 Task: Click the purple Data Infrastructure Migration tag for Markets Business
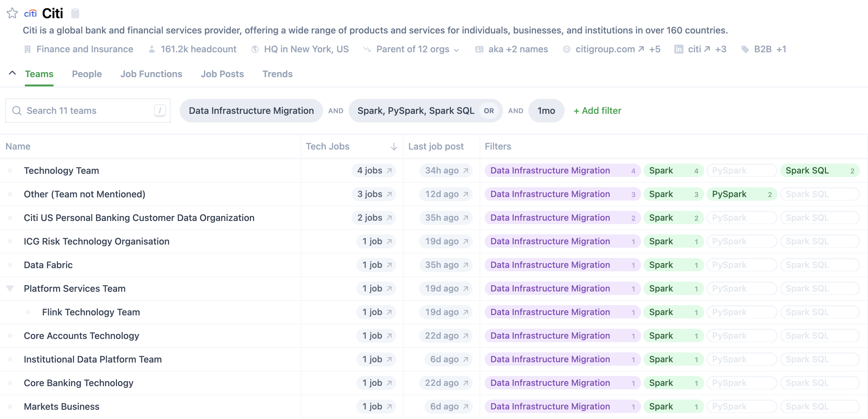[x=562, y=407]
